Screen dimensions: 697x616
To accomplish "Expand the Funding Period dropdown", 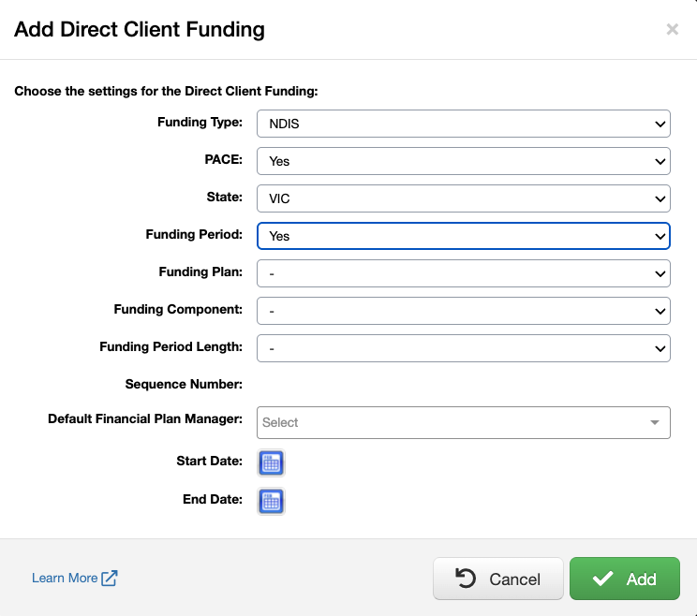I will (x=464, y=236).
